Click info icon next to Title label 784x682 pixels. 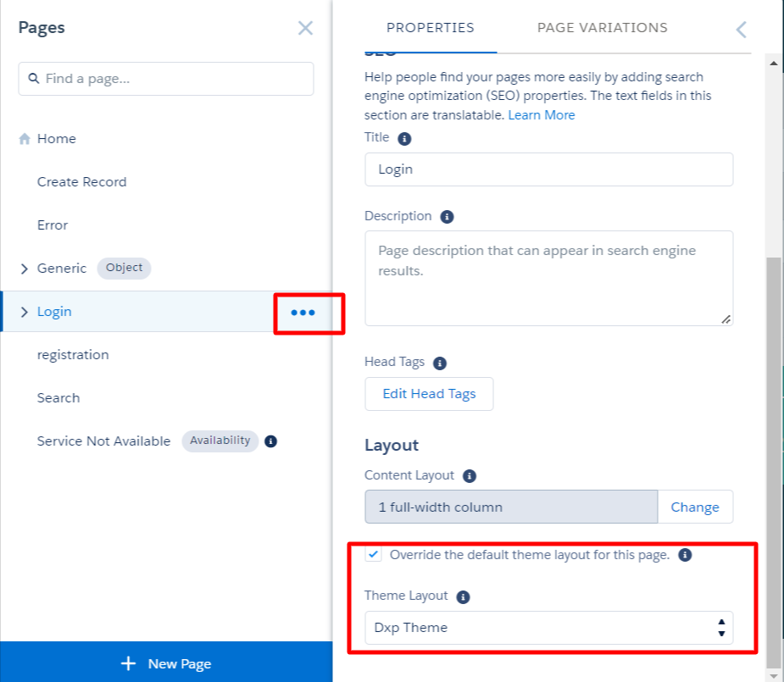[404, 138]
